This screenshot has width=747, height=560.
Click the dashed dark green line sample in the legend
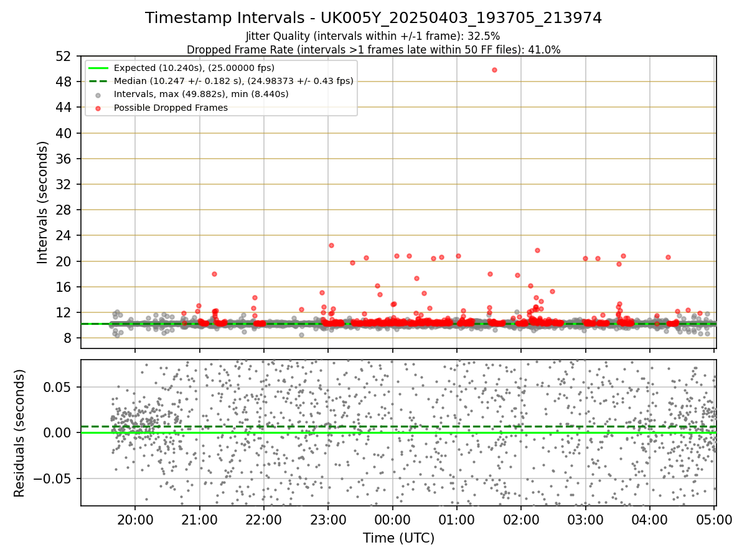coord(98,81)
